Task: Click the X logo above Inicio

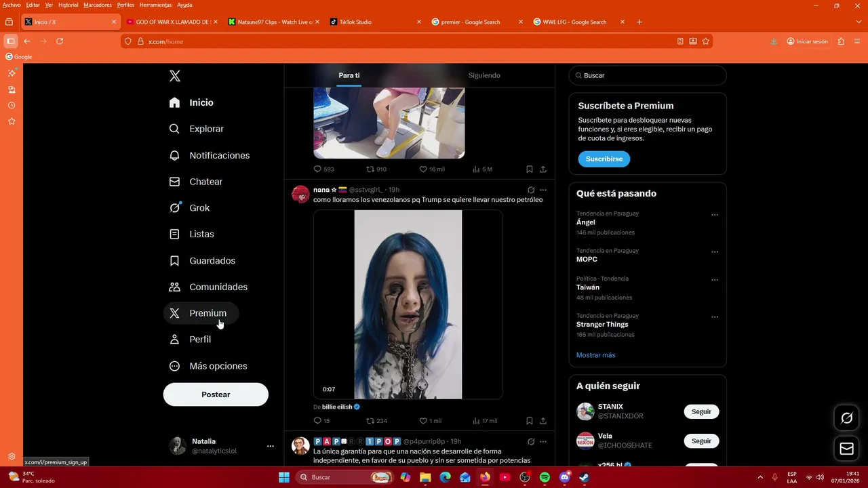Action: click(175, 76)
